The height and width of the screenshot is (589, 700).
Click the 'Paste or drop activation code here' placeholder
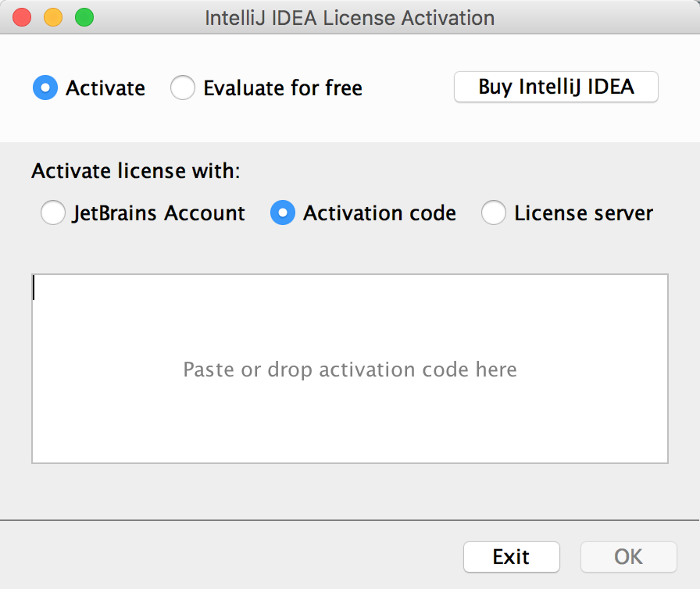(x=349, y=369)
